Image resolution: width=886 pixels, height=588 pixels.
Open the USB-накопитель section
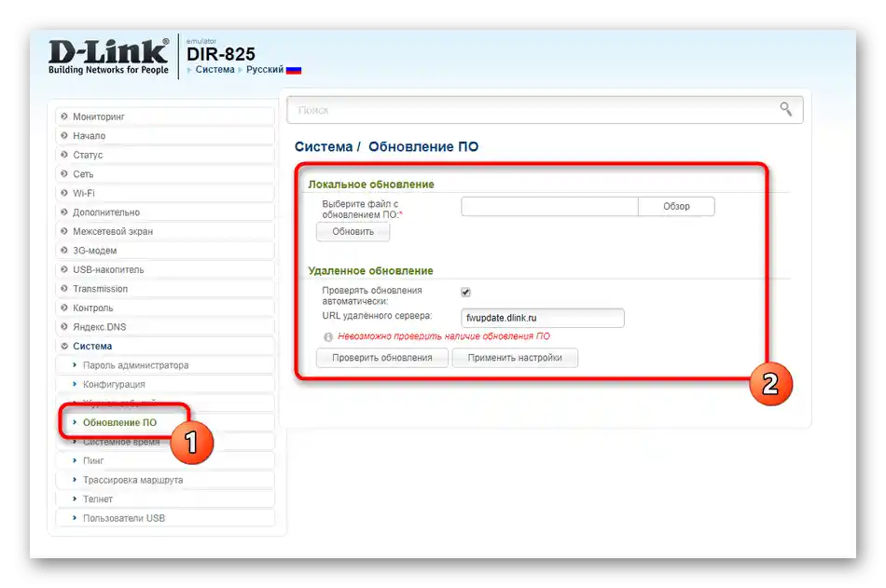pos(165,269)
